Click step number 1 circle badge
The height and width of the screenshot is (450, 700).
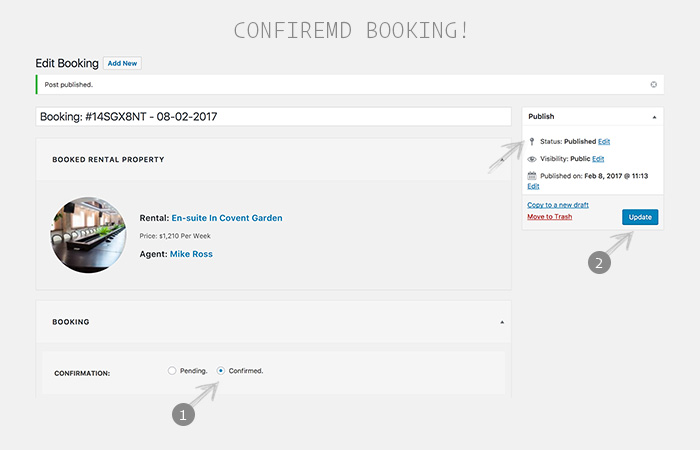click(183, 415)
